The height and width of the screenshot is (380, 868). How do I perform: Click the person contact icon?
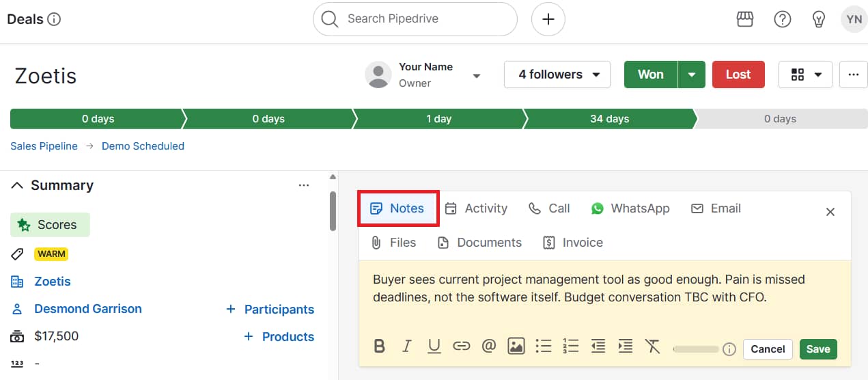[17, 309]
